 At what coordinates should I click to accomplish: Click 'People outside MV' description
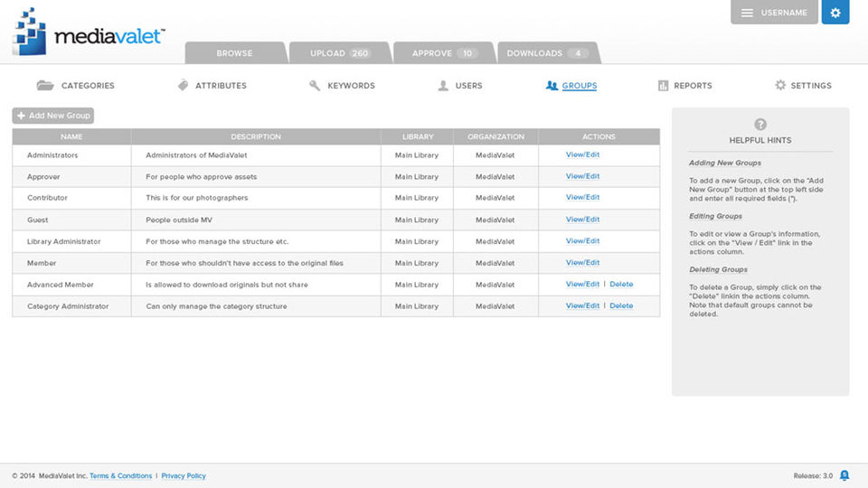pyautogui.click(x=179, y=221)
